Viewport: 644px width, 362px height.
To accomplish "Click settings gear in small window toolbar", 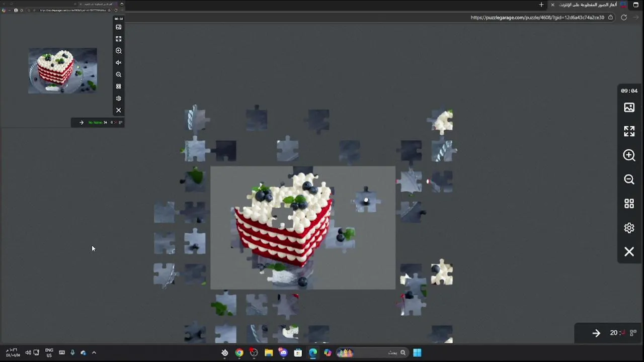I will click(119, 99).
